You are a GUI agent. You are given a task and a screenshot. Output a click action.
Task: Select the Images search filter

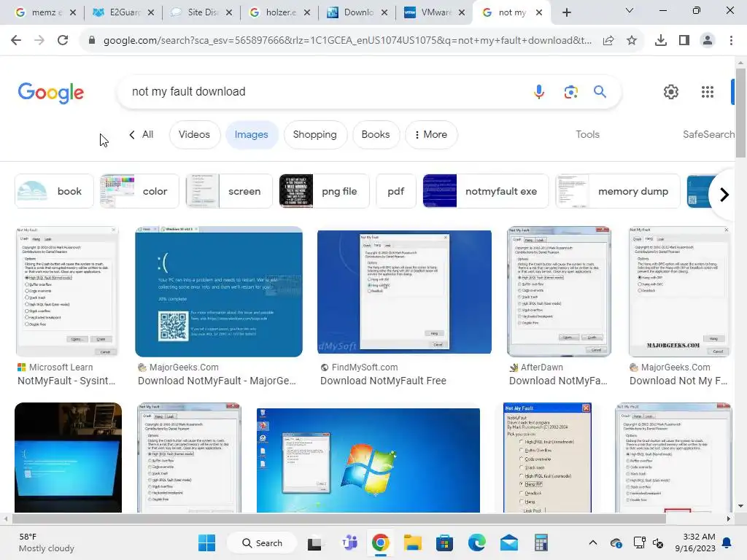point(251,135)
